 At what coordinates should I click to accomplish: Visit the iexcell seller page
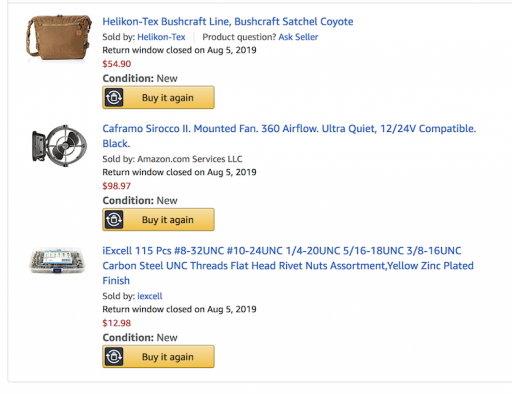pos(150,296)
